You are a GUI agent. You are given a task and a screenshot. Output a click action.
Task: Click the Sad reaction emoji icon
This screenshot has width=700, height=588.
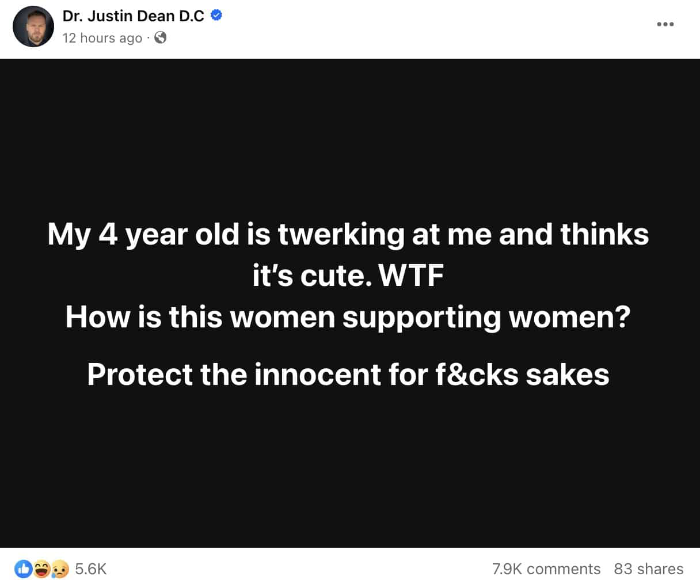59,569
